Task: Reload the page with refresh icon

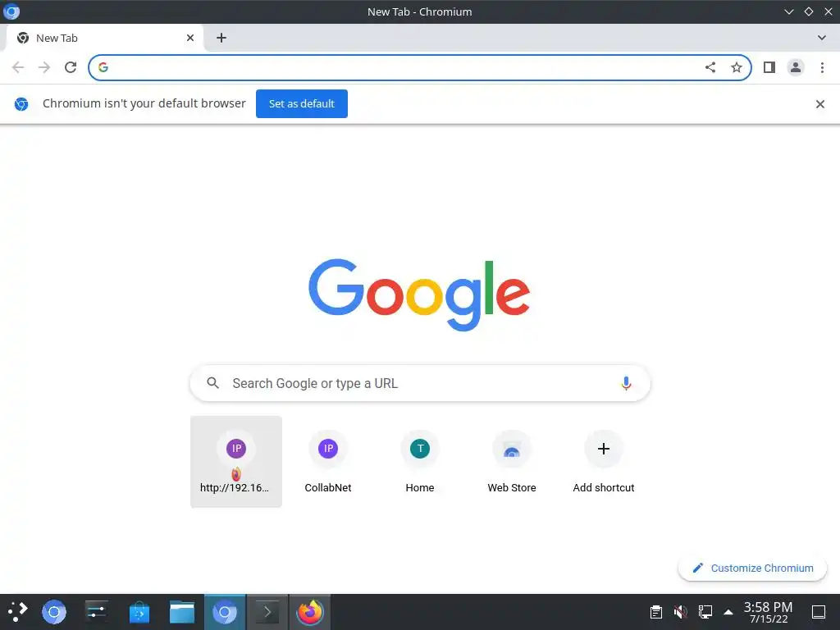Action: click(x=71, y=67)
